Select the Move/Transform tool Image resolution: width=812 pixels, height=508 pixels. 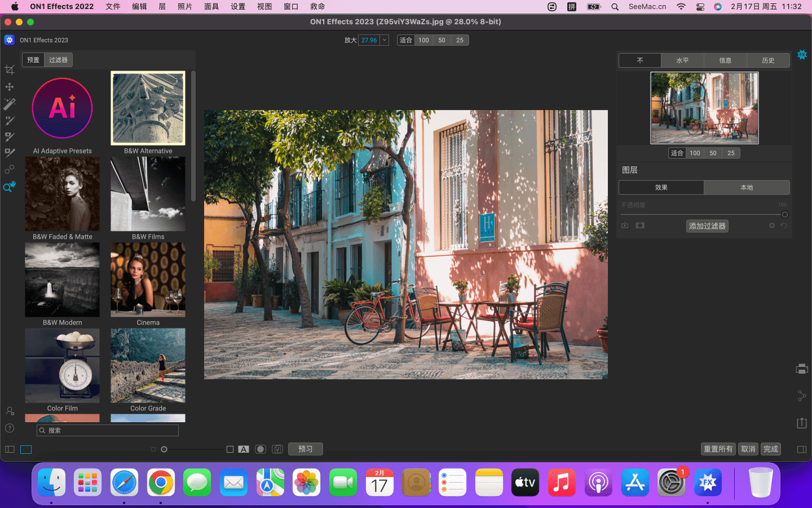(x=10, y=87)
